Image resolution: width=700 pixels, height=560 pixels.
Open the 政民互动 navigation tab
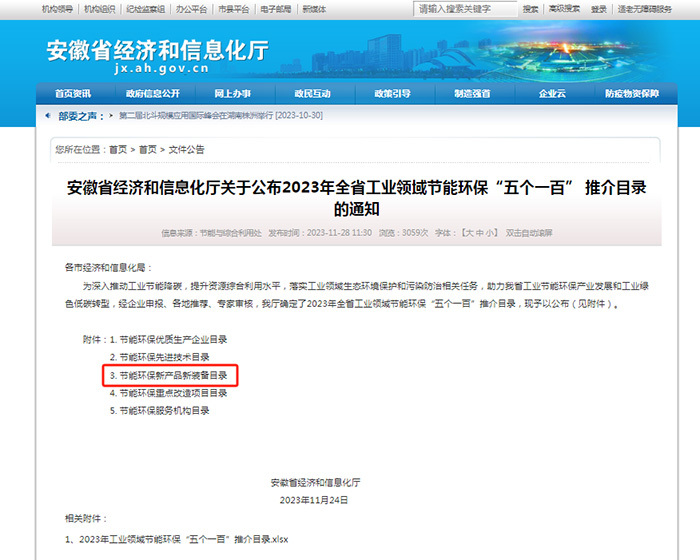pos(312,93)
